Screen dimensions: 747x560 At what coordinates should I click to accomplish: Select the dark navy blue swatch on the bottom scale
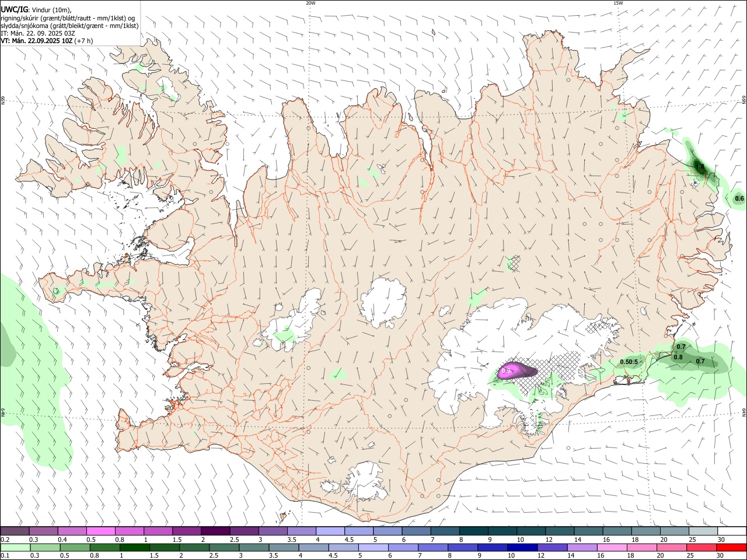coord(523,548)
